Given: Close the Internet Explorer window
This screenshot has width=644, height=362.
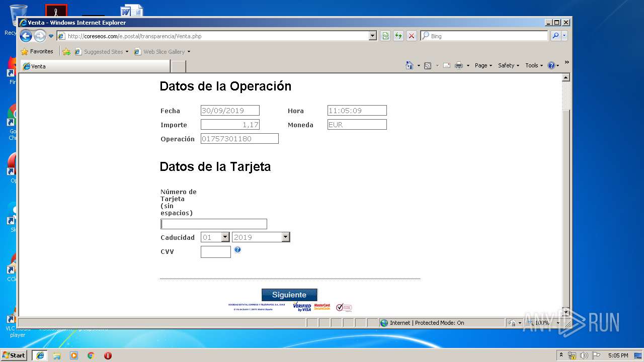Looking at the screenshot, I should point(566,23).
